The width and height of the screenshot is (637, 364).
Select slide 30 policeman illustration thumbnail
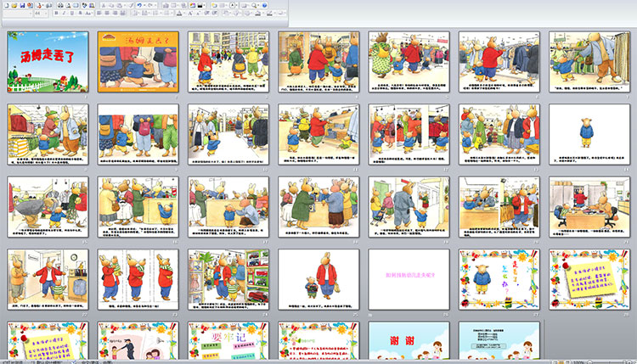coord(138,340)
